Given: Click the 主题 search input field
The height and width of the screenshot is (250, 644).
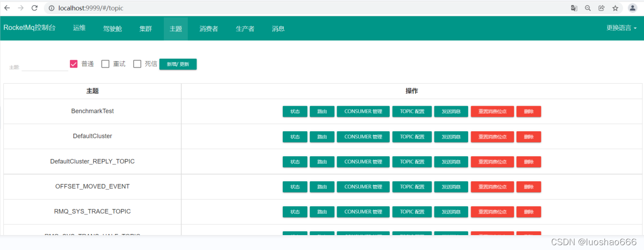Looking at the screenshot, I should pos(44,66).
